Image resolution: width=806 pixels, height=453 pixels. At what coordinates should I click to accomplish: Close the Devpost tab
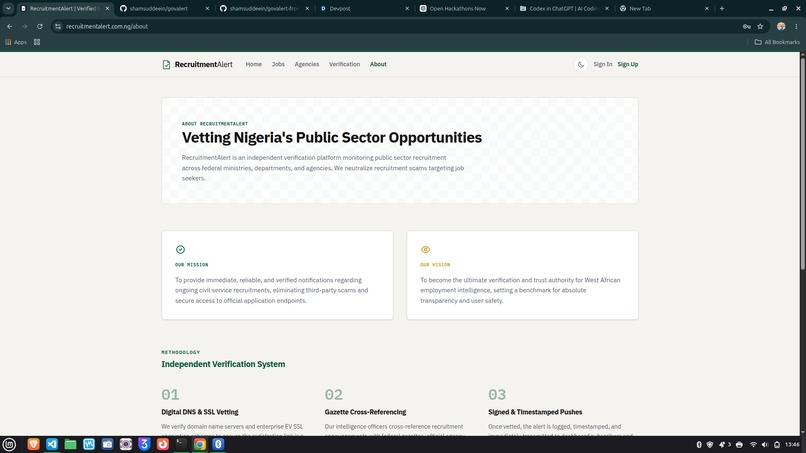pyautogui.click(x=407, y=8)
